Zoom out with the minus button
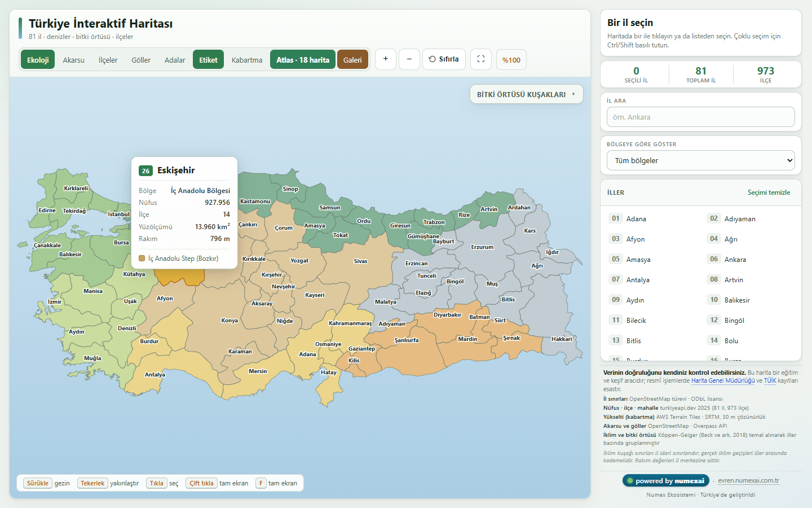812x508 pixels. click(x=409, y=59)
